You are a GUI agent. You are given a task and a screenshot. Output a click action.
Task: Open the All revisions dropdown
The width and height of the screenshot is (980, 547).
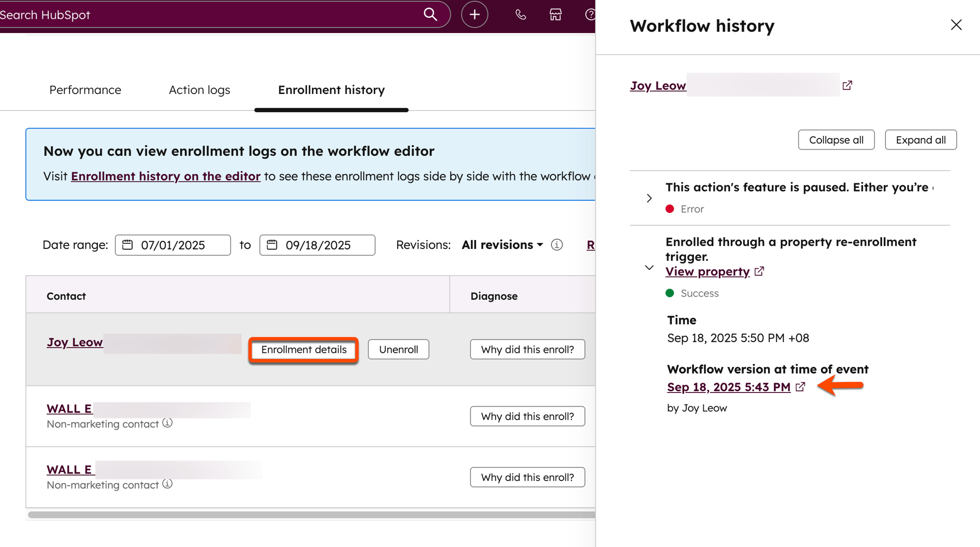click(502, 245)
